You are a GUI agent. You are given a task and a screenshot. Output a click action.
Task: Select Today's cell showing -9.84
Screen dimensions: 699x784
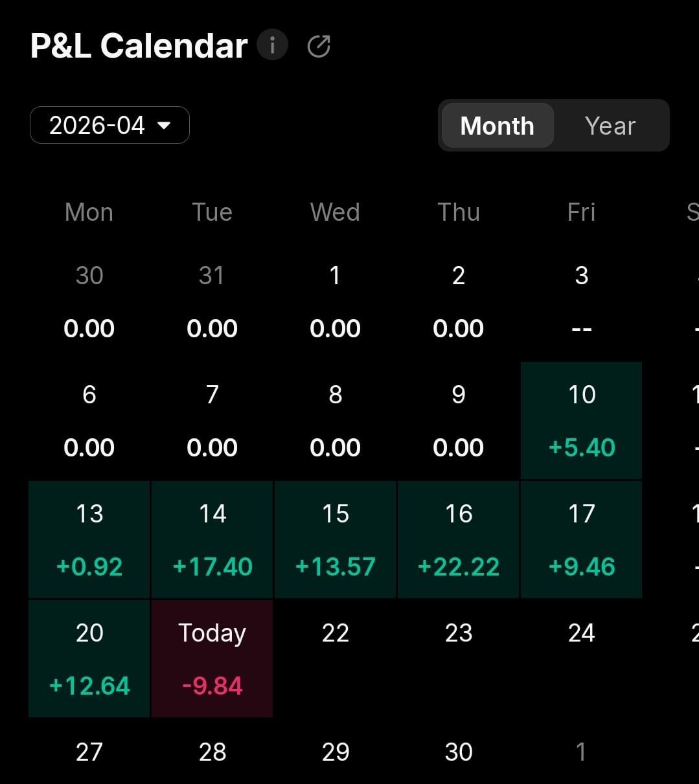click(212, 658)
